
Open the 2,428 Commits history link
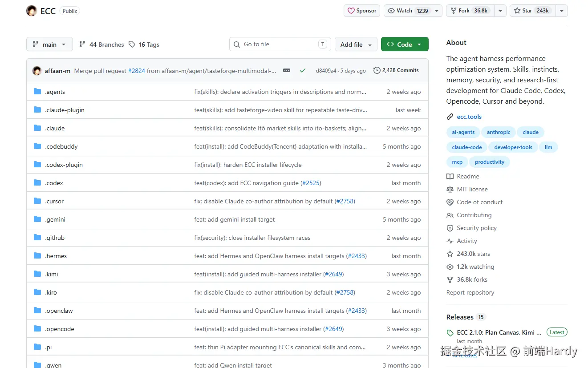click(396, 70)
